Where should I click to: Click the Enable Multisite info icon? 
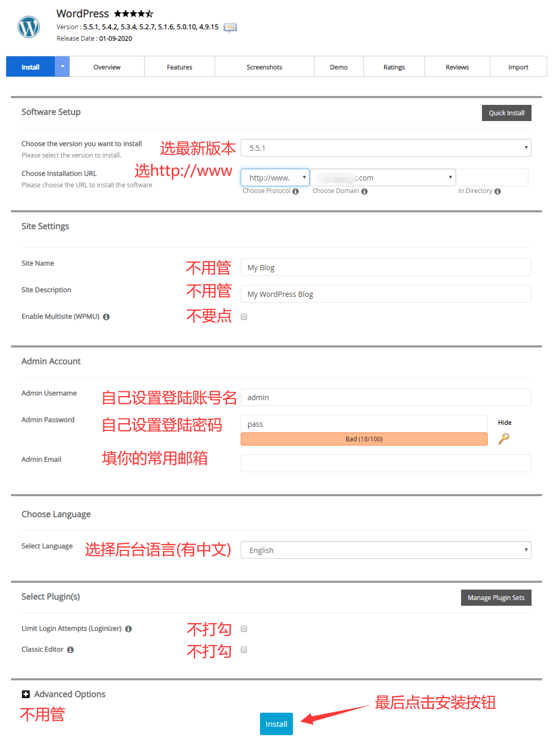pos(106,317)
